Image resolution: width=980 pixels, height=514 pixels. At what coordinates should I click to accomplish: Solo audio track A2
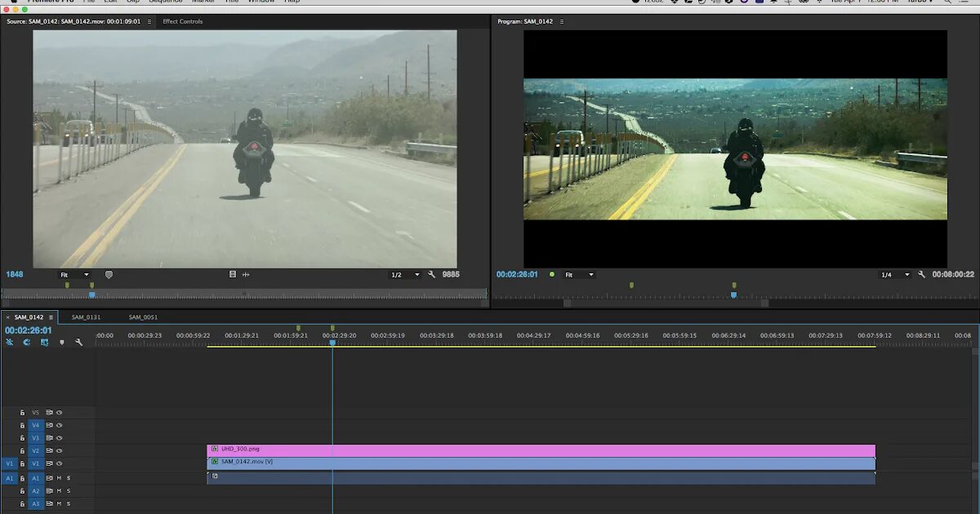tap(69, 491)
